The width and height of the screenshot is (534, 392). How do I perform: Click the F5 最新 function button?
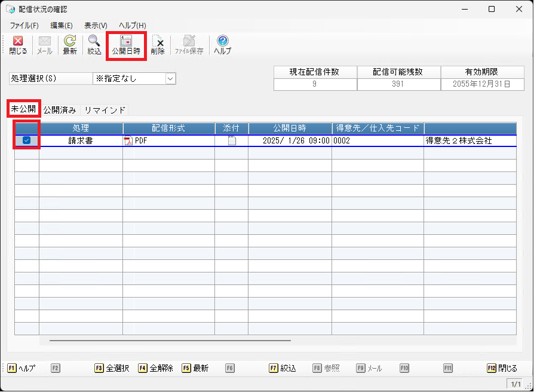195,368
